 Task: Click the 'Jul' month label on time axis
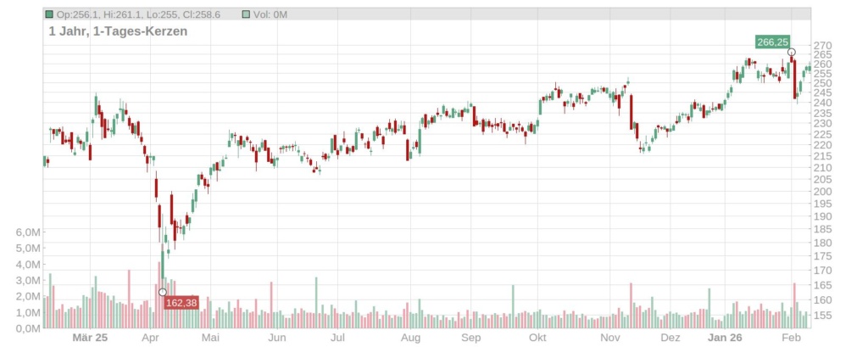[337, 337]
